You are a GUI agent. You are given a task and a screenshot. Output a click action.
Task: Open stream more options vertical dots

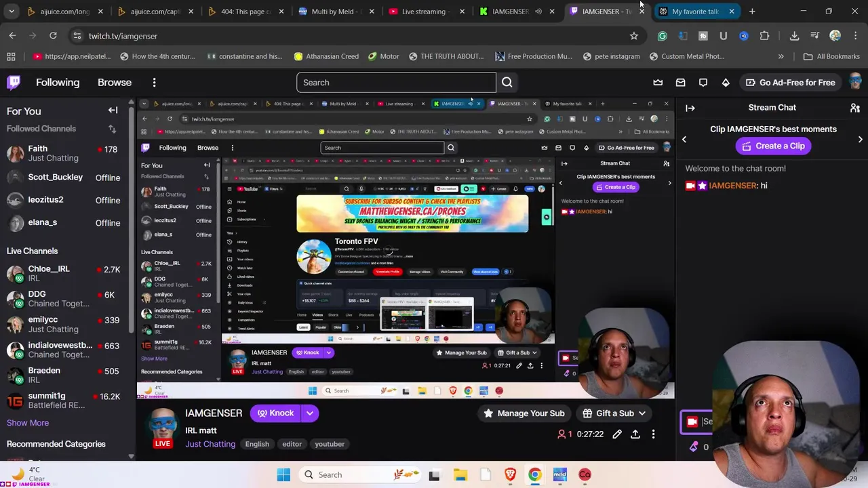653,434
